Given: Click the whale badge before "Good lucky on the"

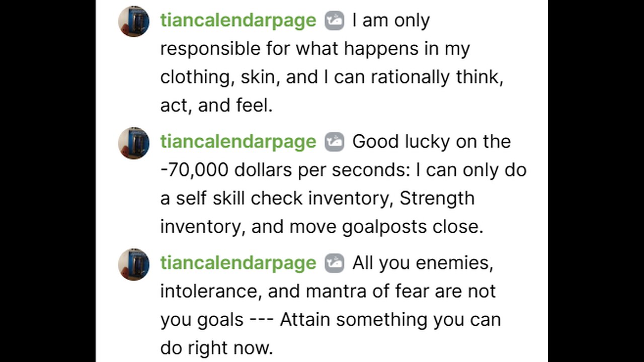Looking at the screenshot, I should click(x=334, y=142).
